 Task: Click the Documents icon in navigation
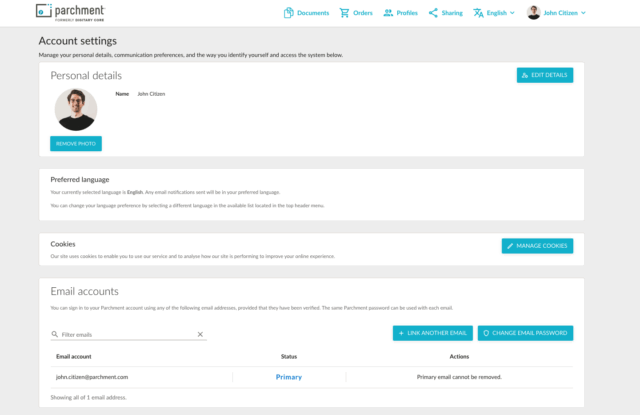[289, 13]
